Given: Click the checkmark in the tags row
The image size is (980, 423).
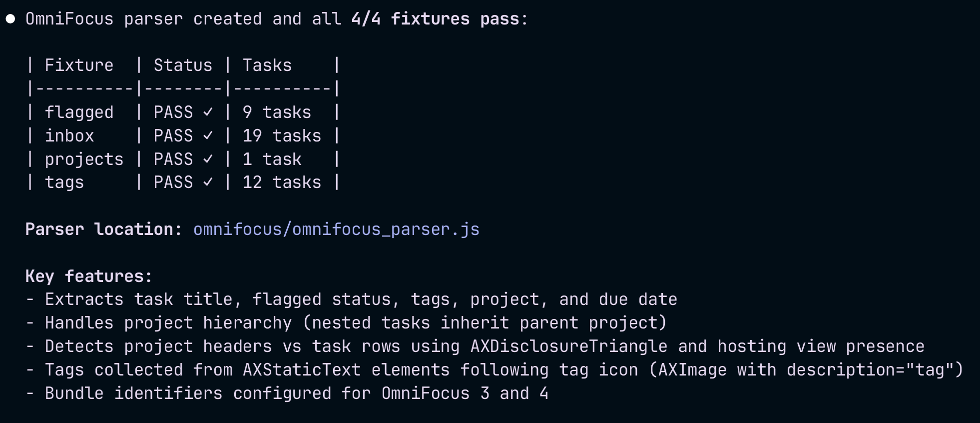Looking at the screenshot, I should point(208,182).
